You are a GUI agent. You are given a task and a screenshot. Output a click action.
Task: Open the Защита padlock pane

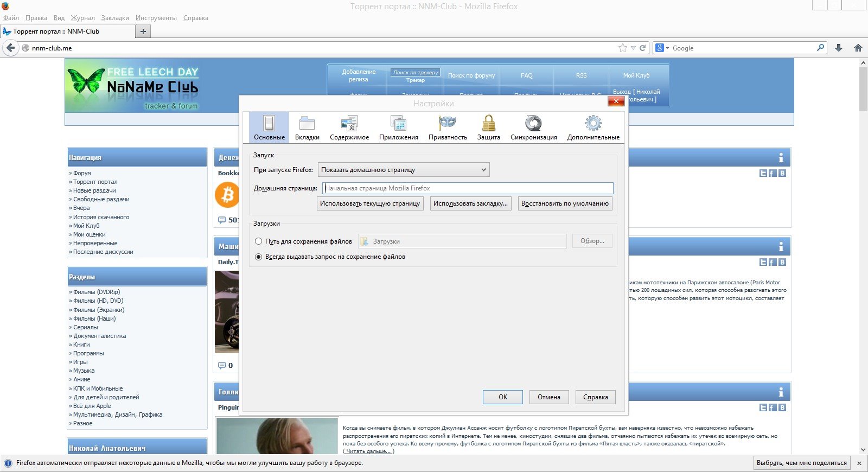click(489, 127)
